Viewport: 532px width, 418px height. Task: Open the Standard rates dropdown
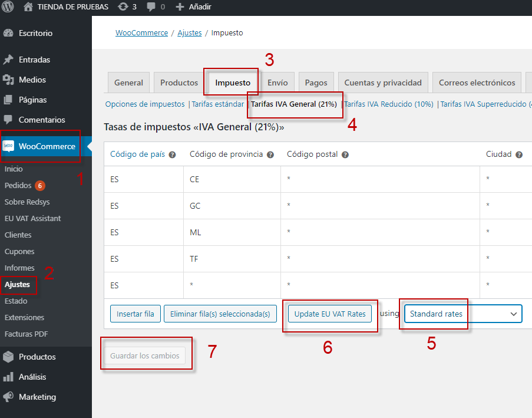(x=463, y=314)
